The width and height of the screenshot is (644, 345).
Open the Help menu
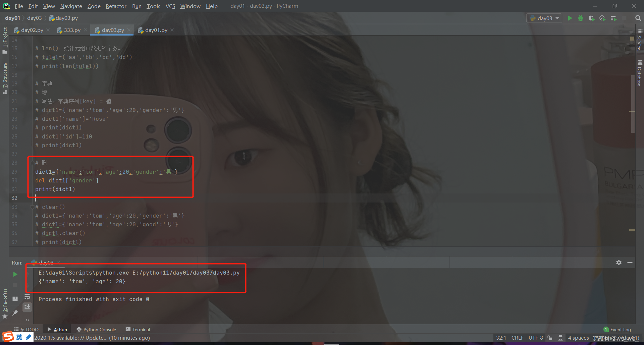click(x=212, y=6)
